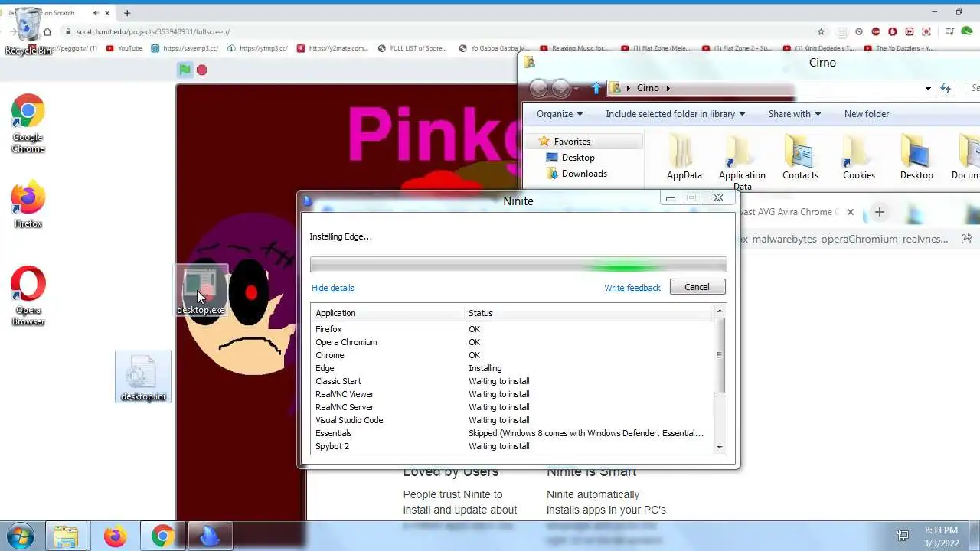Viewport: 980px width, 551px height.
Task: Add a new tab beside the Avast AVG tab
Action: pos(880,212)
